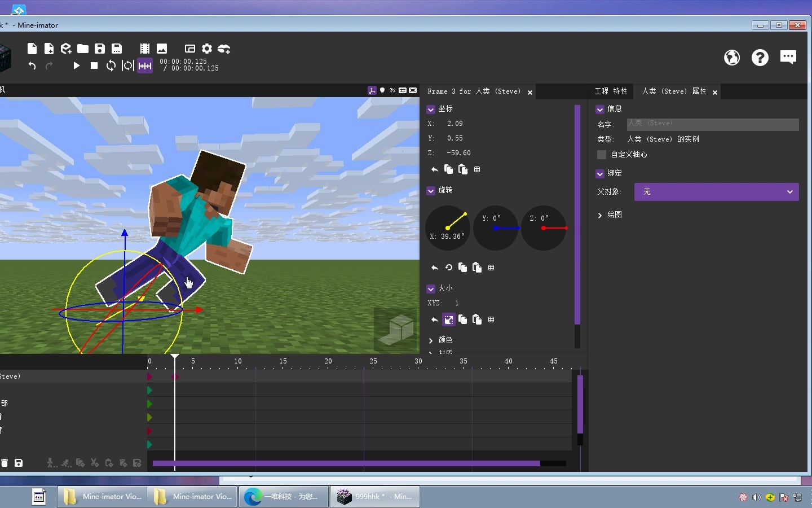Toggle the loop playback icon

pos(111,65)
